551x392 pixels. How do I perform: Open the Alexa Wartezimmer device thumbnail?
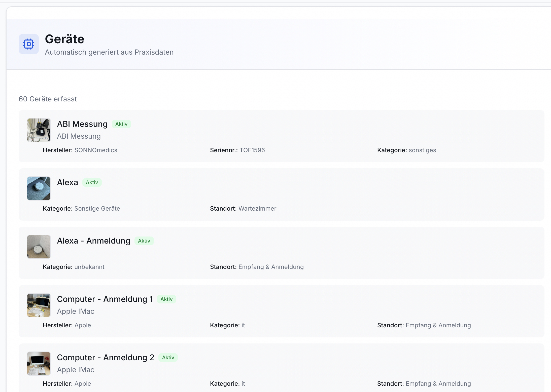39,188
